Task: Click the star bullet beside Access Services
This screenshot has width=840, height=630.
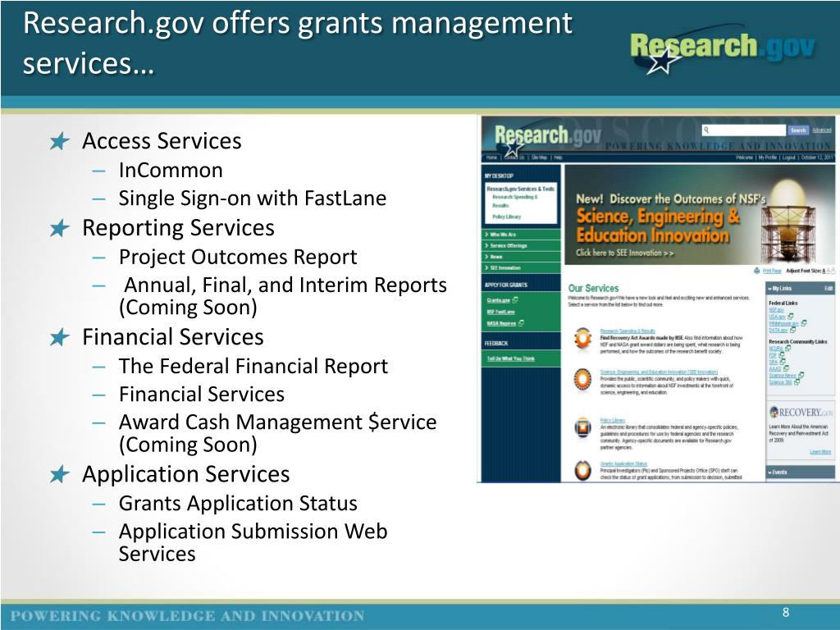Action: pos(59,141)
